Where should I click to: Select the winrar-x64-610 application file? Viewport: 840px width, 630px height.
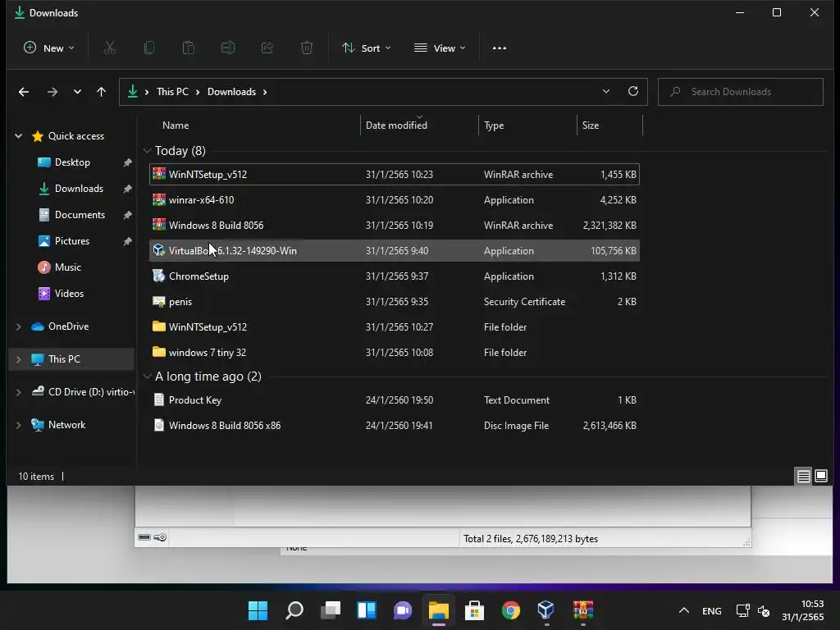point(395,200)
